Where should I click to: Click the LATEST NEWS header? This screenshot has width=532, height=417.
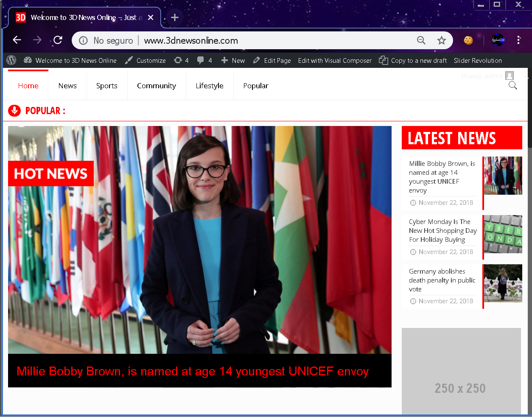pyautogui.click(x=462, y=138)
